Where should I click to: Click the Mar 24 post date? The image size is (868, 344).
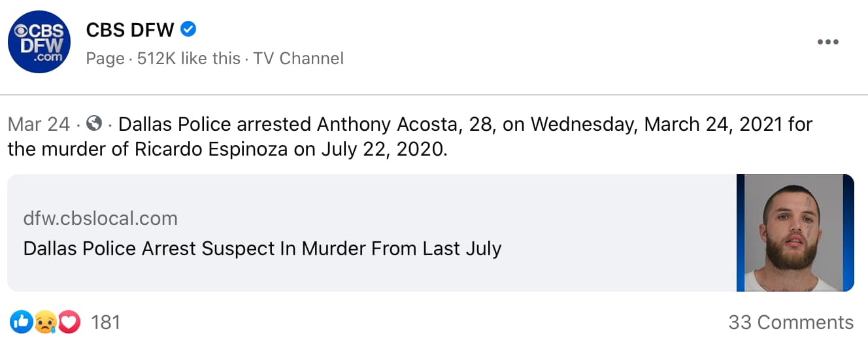pos(39,124)
